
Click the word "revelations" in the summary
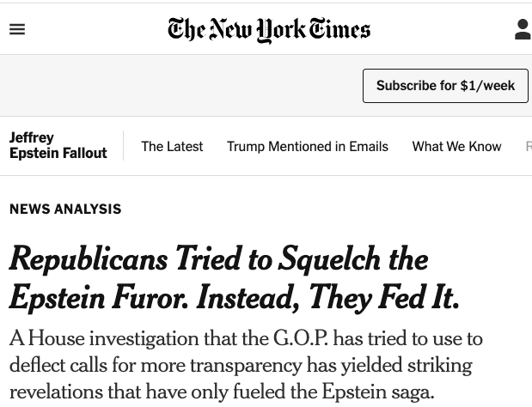[63, 392]
